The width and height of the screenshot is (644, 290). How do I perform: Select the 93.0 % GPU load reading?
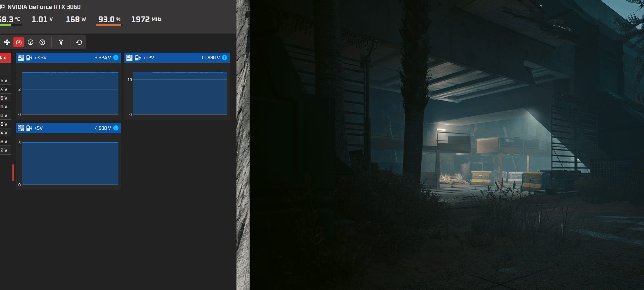(109, 19)
